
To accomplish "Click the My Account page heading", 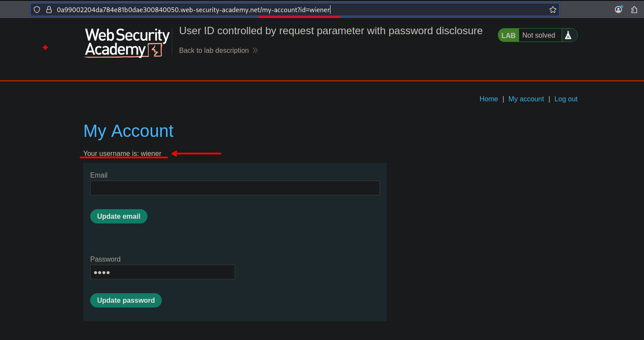I will tap(128, 131).
